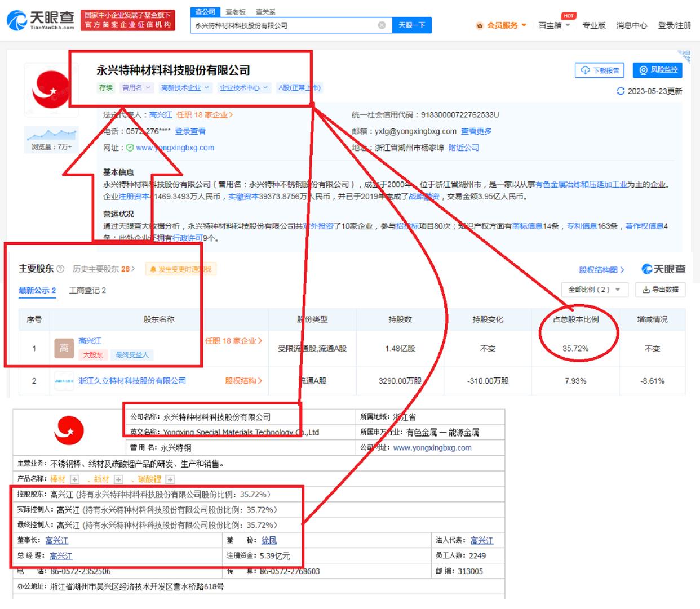Open the 百宝箱 dropdown

coord(555,25)
